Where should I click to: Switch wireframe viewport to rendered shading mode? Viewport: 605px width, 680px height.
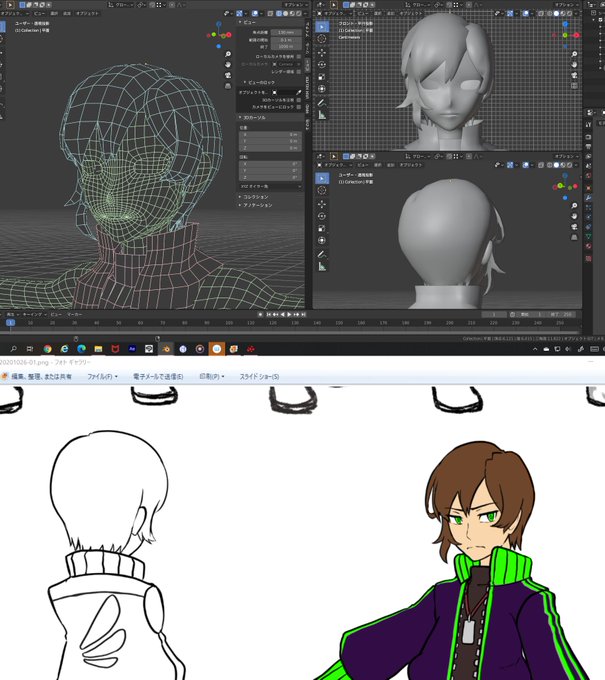pyautogui.click(x=299, y=14)
